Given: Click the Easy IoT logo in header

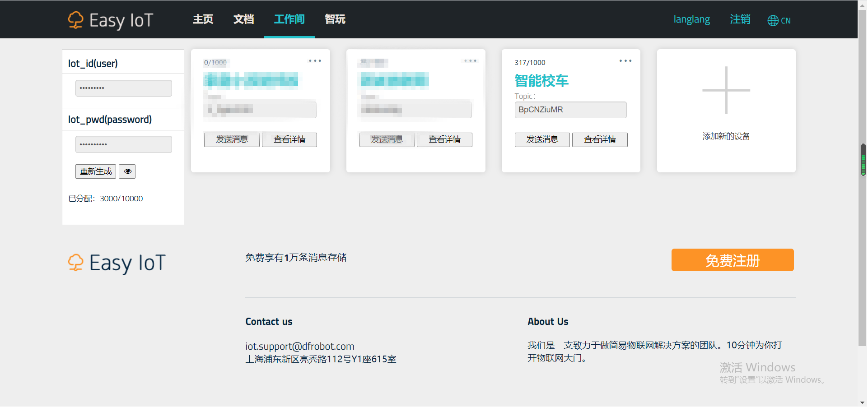Looking at the screenshot, I should [x=111, y=20].
